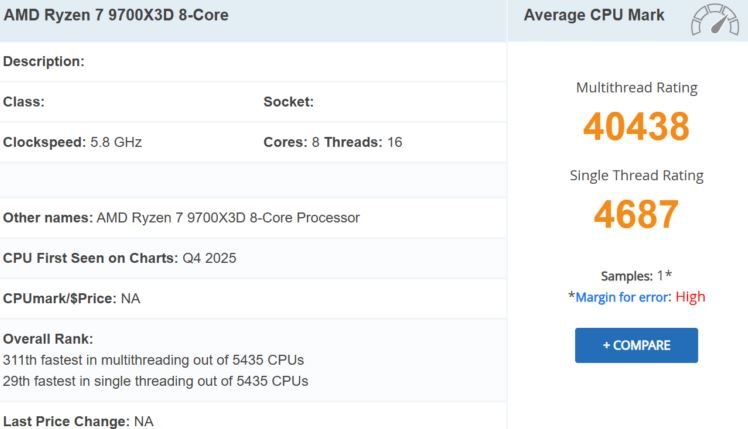
Task: Click the Last Price Change row
Action: pyautogui.click(x=78, y=422)
